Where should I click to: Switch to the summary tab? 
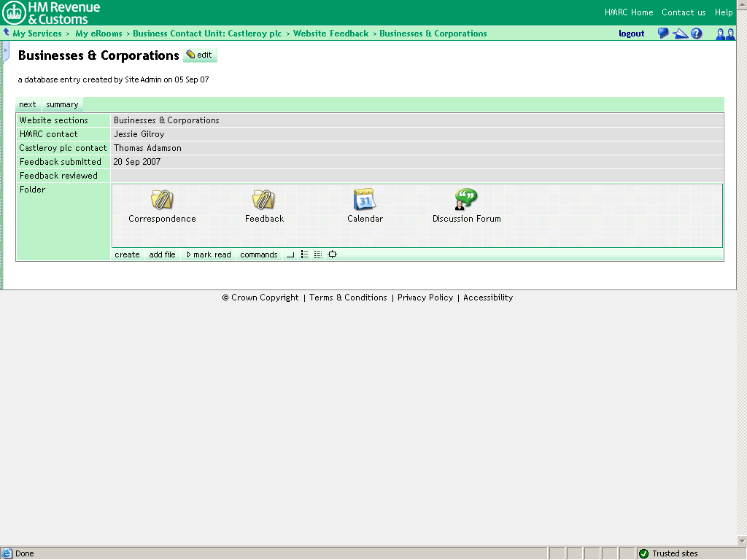(62, 104)
